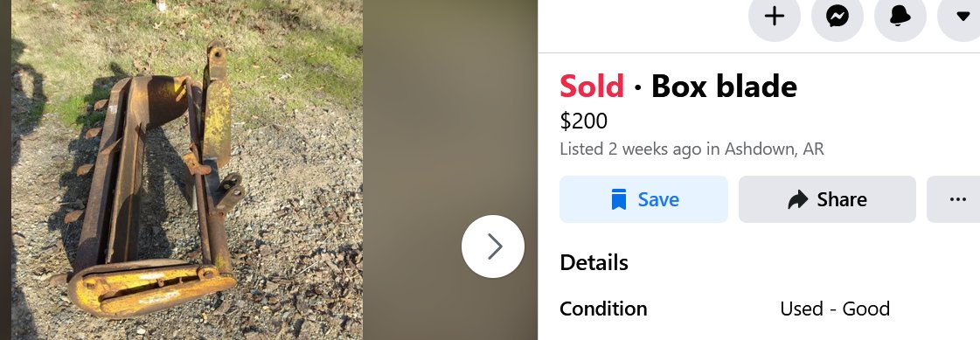Share the Box blade listing
This screenshot has width=980, height=340.
pyautogui.click(x=827, y=199)
